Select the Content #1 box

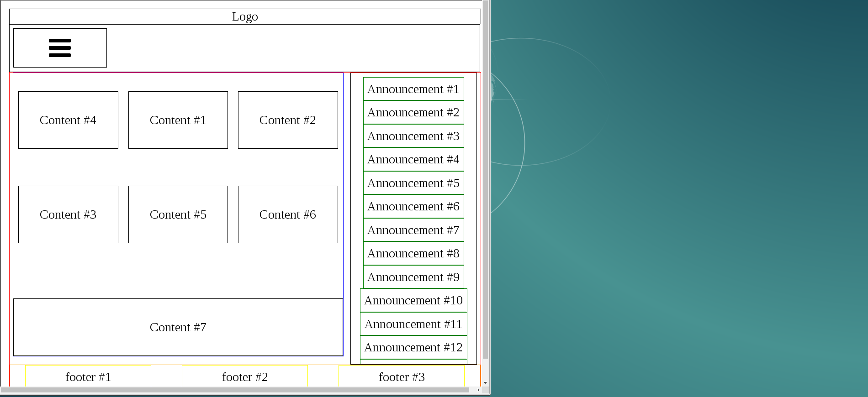pos(178,120)
